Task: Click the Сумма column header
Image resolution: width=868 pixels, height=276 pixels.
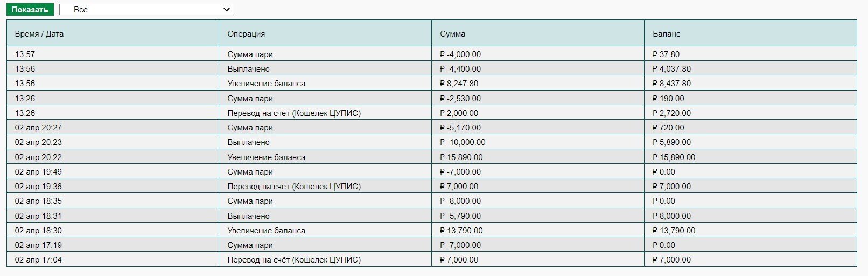Action: (452, 33)
